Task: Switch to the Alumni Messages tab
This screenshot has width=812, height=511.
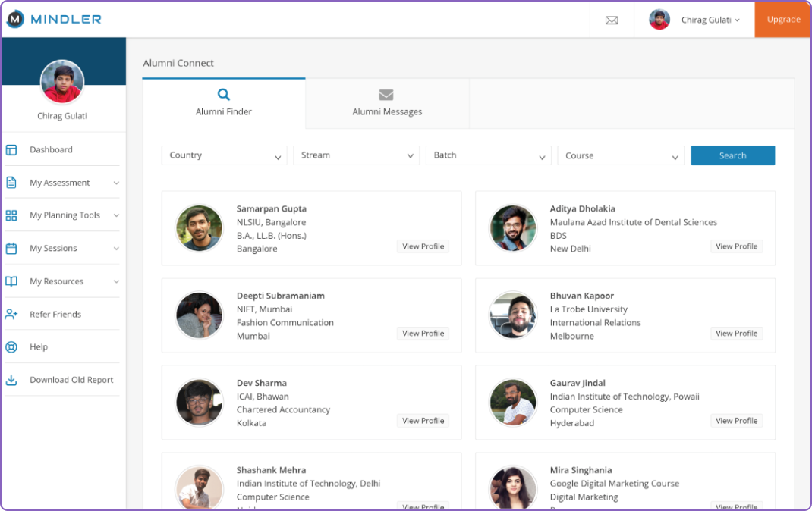Action: tap(387, 103)
